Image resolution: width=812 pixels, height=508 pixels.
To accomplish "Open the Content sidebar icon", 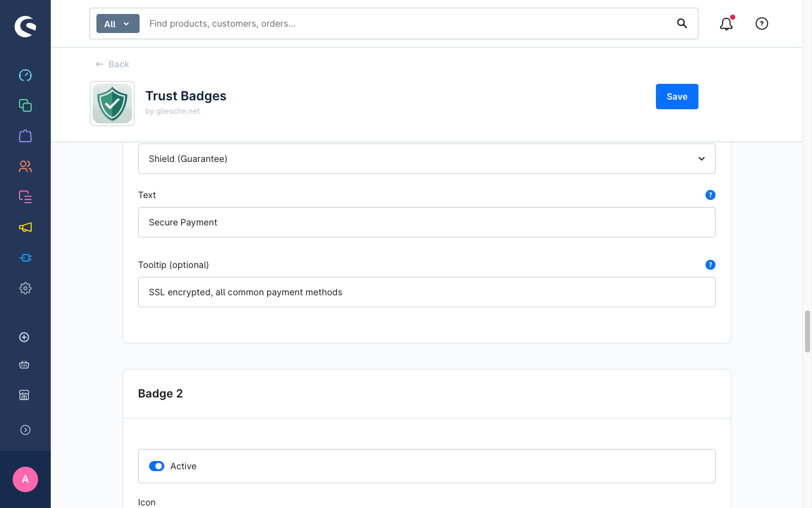I will [x=25, y=197].
